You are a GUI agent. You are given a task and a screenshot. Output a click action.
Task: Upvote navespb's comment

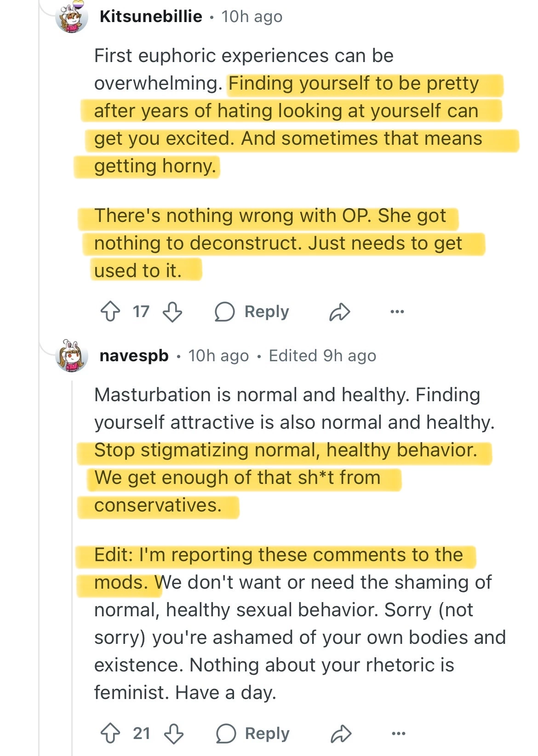click(x=110, y=733)
